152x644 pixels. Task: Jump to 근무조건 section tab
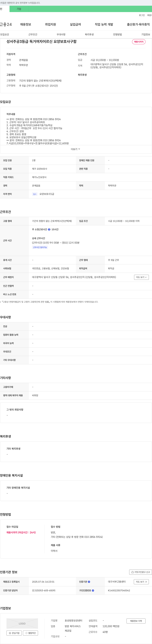(33, 34)
